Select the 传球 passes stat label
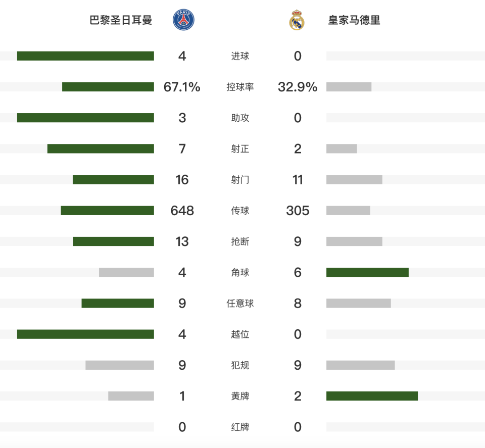Screen dimensions: 485x448 [x=240, y=211]
